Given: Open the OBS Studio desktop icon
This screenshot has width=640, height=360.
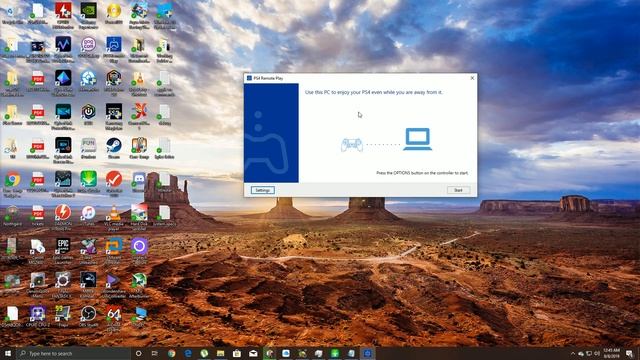Looking at the screenshot, I should point(88,317).
